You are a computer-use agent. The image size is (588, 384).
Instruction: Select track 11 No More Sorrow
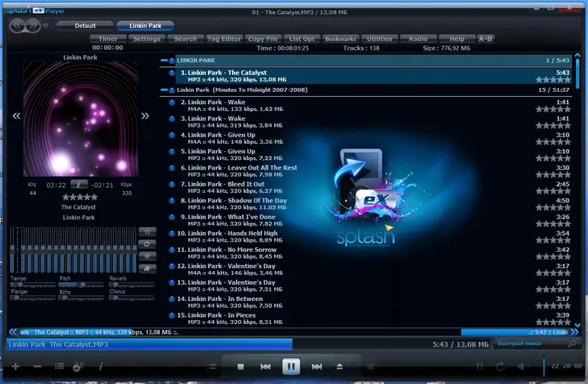tap(373, 253)
